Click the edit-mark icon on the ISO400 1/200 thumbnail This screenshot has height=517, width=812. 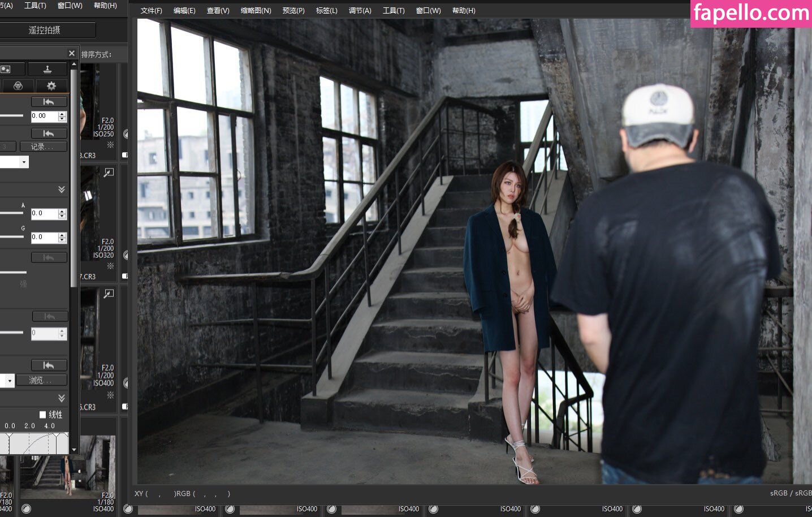[x=109, y=294]
